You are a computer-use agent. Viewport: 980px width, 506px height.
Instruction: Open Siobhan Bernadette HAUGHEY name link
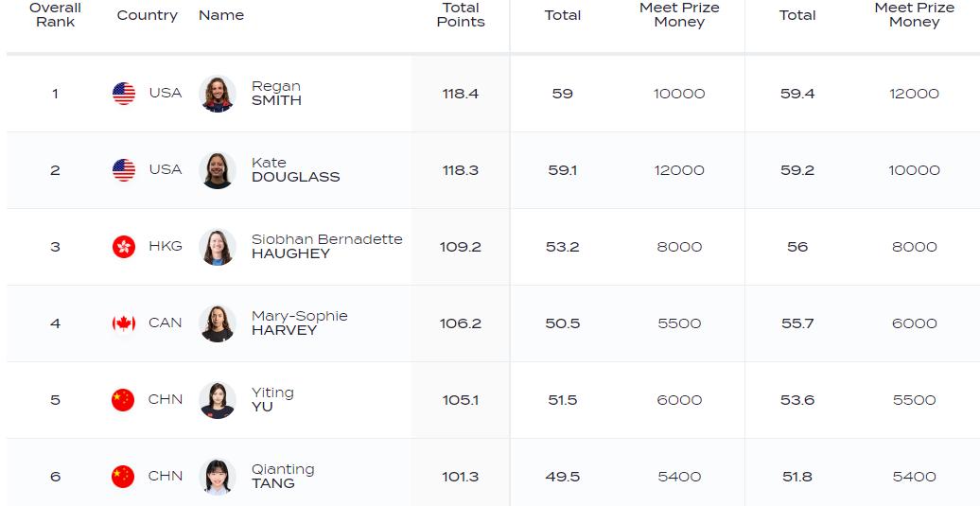pyautogui.click(x=327, y=246)
